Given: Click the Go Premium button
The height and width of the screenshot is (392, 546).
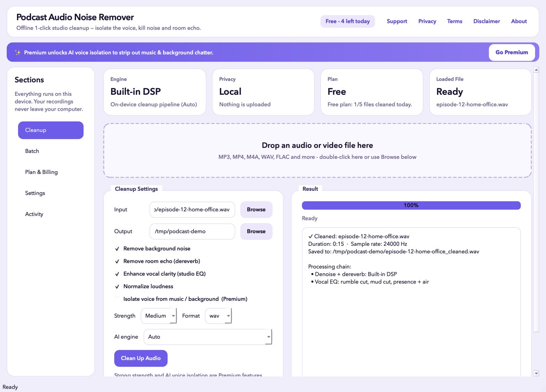Looking at the screenshot, I should coord(512,52).
